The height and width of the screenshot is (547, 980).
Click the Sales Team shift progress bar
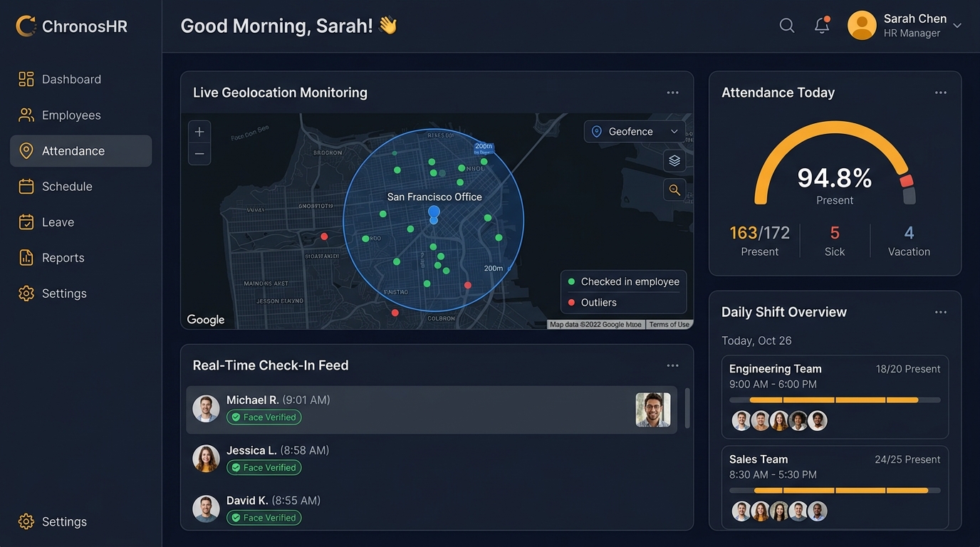(x=835, y=491)
